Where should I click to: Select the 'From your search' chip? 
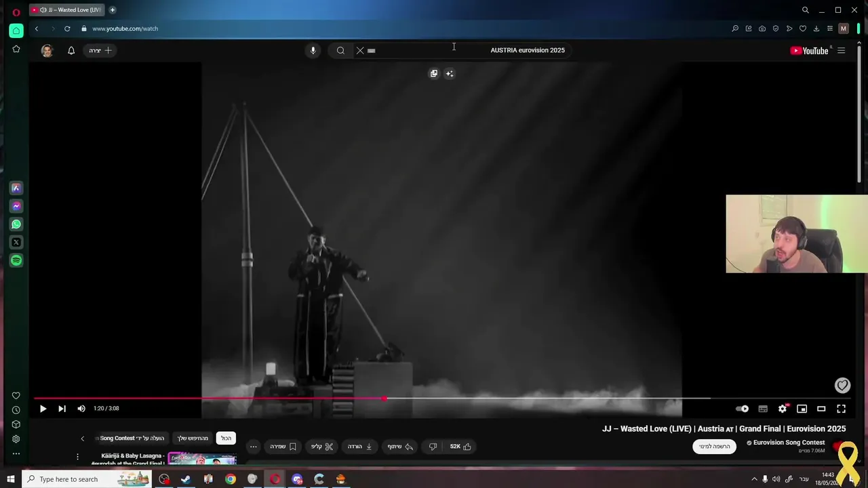(x=193, y=439)
